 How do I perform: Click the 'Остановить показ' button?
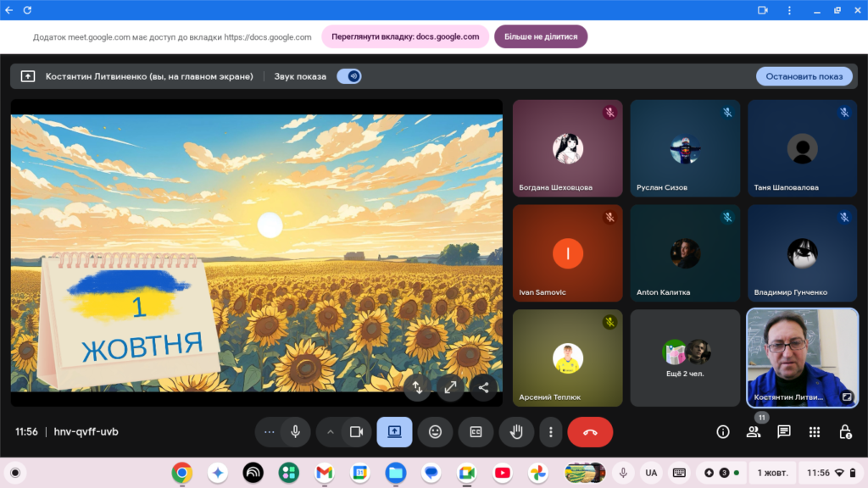pos(804,76)
